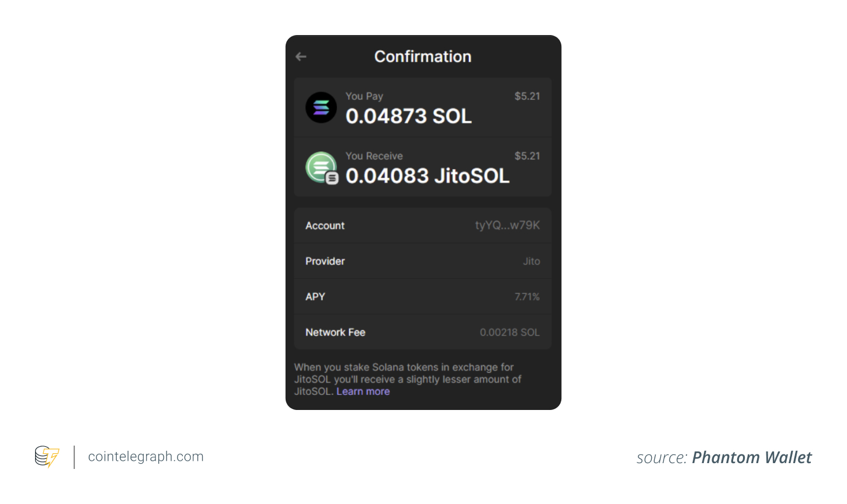The width and height of the screenshot is (847, 504).
Task: Click the lightning coin emblem near cointelegraph.com
Action: [x=47, y=457]
